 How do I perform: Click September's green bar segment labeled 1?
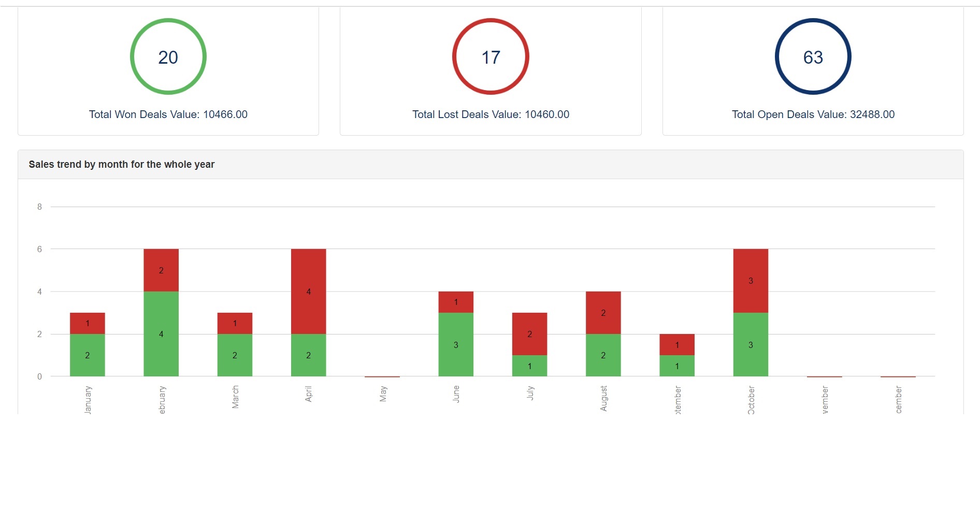(676, 366)
